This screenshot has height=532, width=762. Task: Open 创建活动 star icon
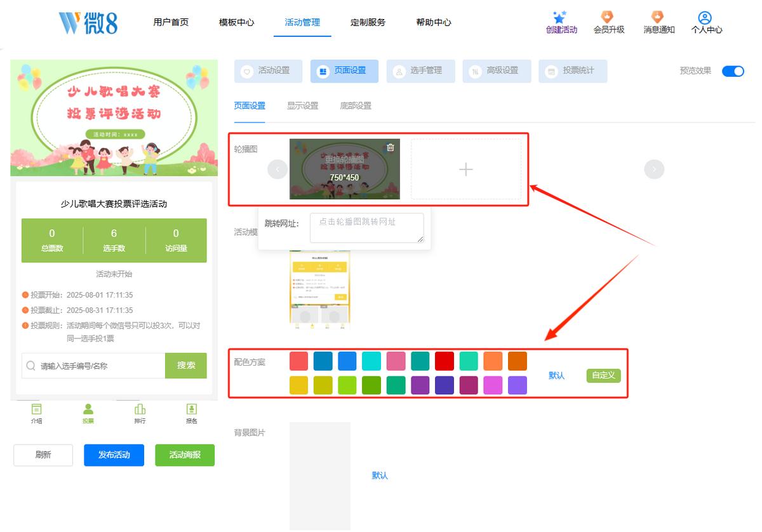pos(559,17)
